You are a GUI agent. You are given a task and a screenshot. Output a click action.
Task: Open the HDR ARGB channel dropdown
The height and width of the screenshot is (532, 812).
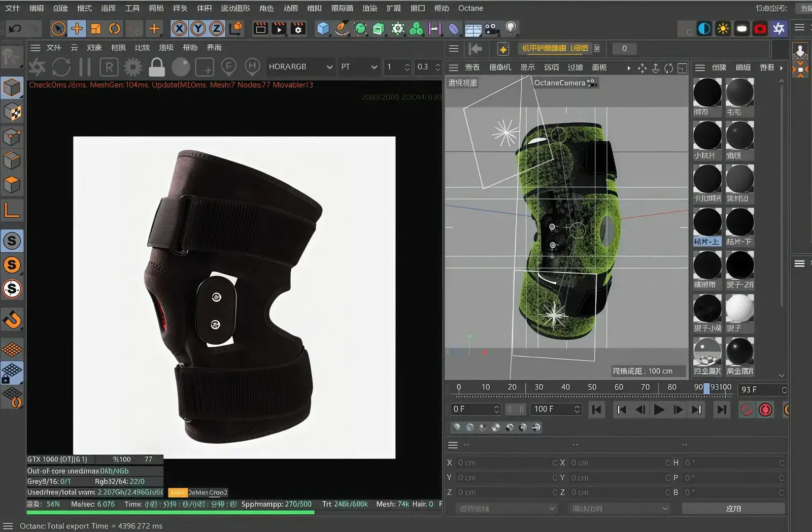(300, 67)
